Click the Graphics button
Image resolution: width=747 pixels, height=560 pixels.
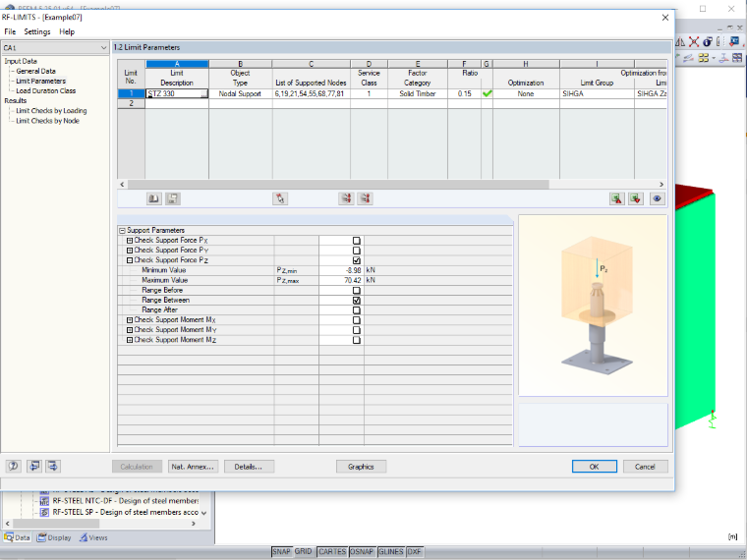point(361,467)
